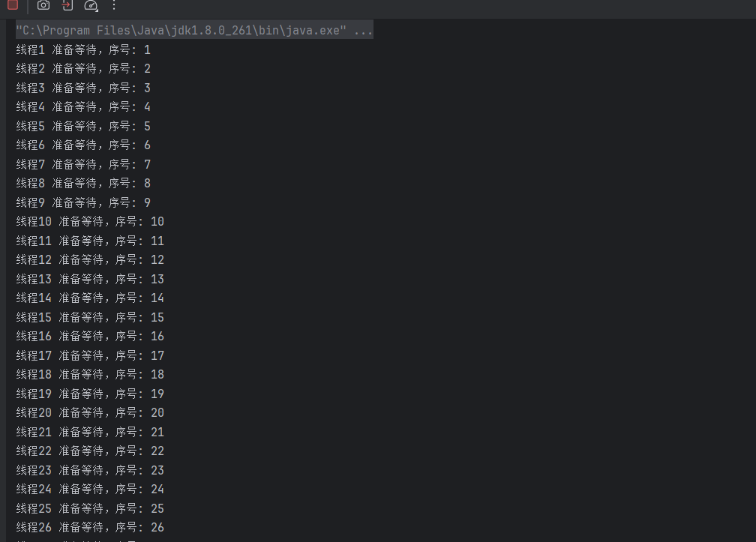This screenshot has width=756, height=542.
Task: Open the three-dot more actions menu
Action: [x=114, y=5]
